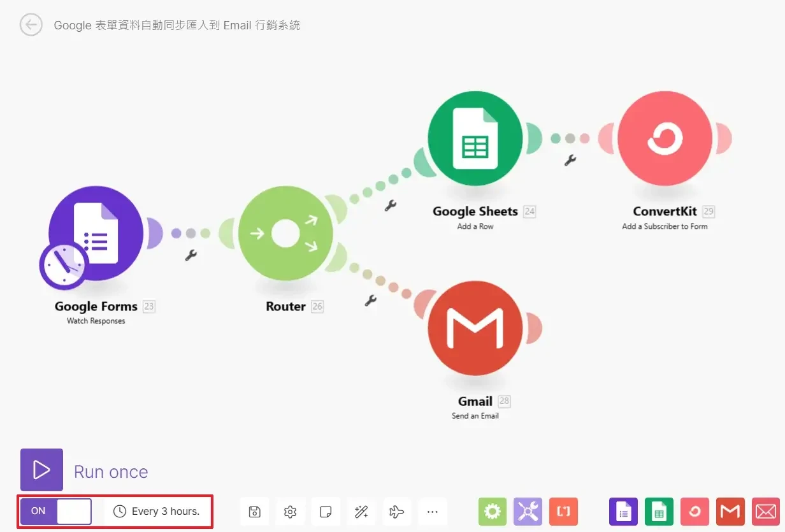Add module after Gmail via right connector

pyautogui.click(x=535, y=328)
